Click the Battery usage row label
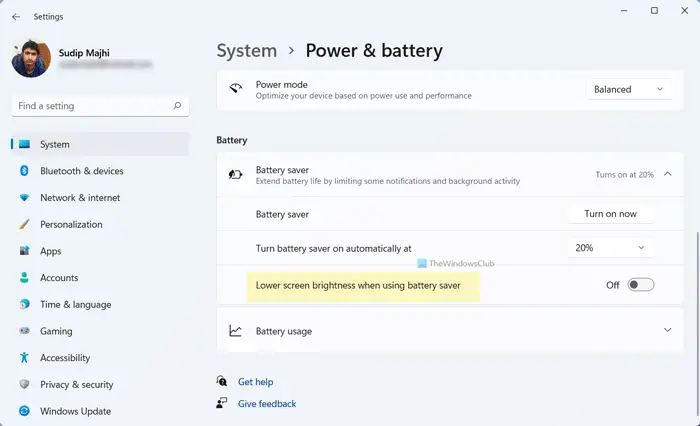Screen dimensions: 700x426 pos(283,331)
